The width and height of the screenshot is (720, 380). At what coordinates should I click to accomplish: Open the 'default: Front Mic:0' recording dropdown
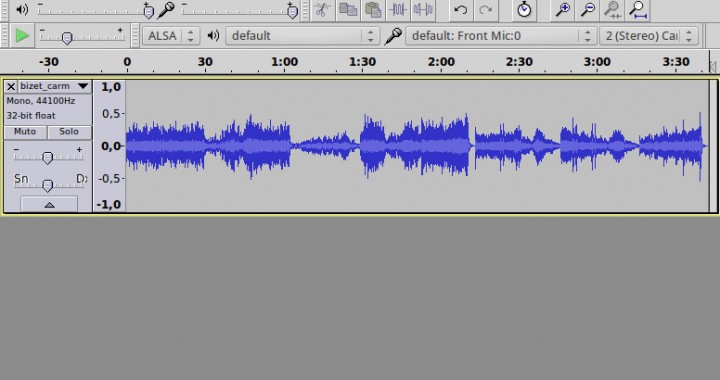(501, 36)
